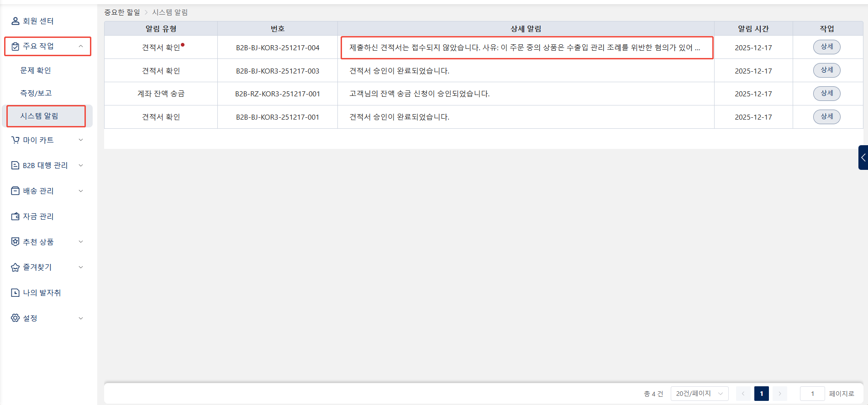Go to the next page arrow
The height and width of the screenshot is (405, 868).
tap(780, 394)
